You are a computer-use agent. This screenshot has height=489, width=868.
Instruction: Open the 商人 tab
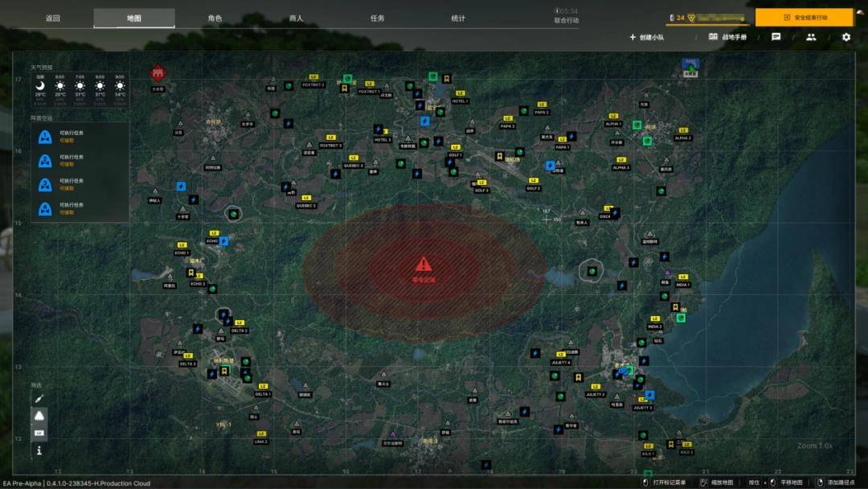click(x=296, y=18)
